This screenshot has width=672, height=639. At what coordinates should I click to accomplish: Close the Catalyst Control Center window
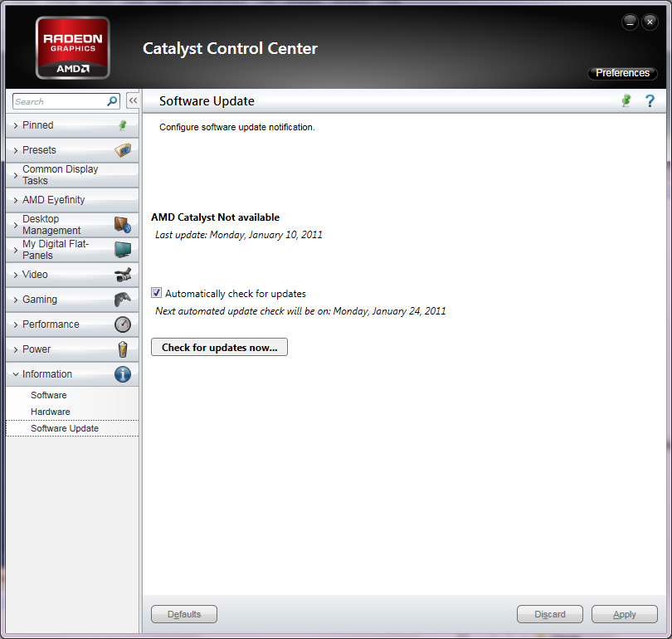point(650,22)
